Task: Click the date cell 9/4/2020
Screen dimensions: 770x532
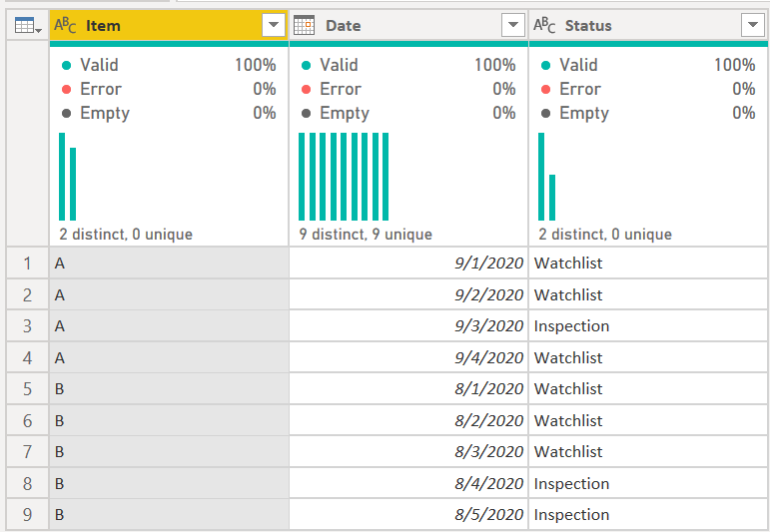Action: tap(408, 357)
